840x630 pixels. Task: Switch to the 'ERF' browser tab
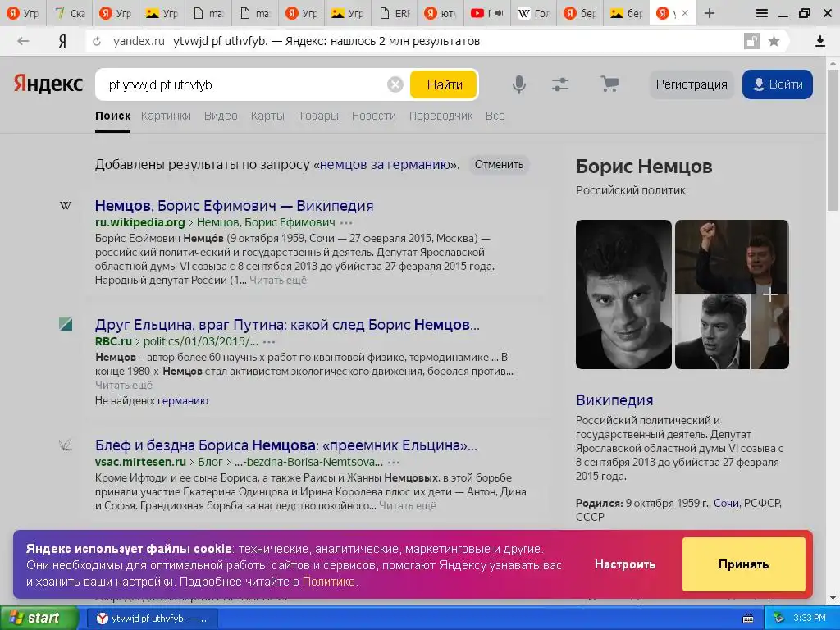point(393,13)
